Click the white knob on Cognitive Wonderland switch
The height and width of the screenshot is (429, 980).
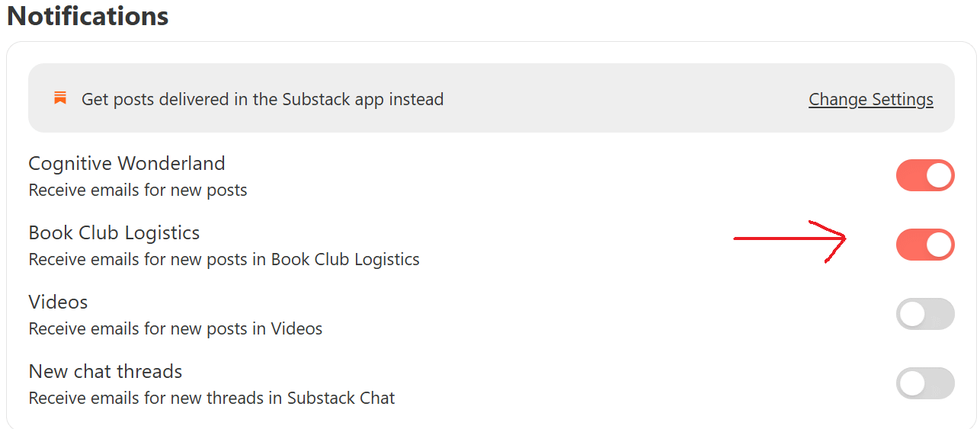pos(939,175)
